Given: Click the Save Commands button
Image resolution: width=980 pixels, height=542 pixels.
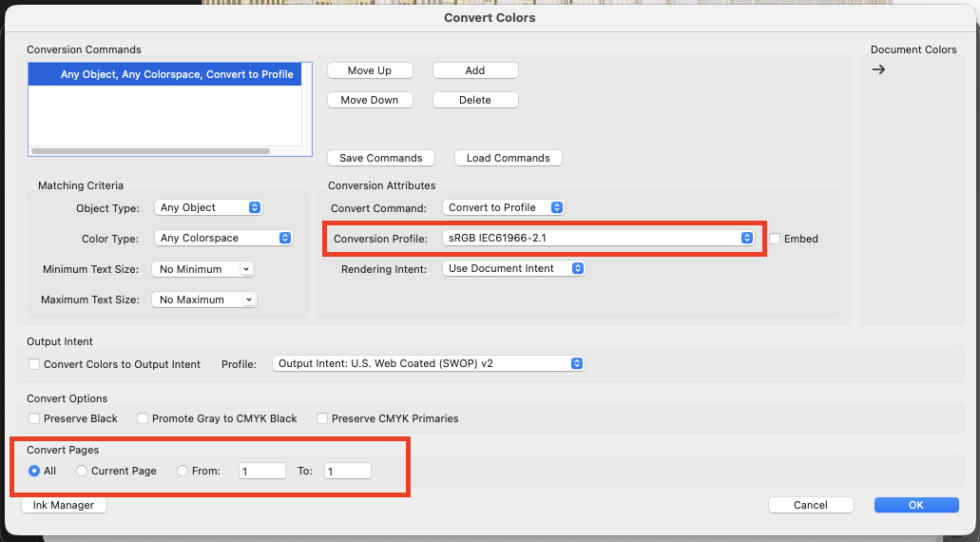Looking at the screenshot, I should coord(380,158).
